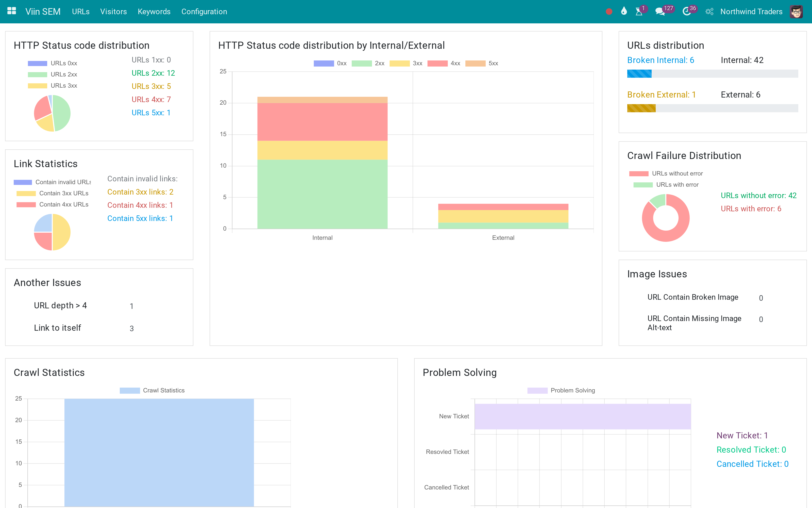This screenshot has height=508, width=812.
Task: Open Contain 3xx links: 2
Action: click(x=140, y=192)
